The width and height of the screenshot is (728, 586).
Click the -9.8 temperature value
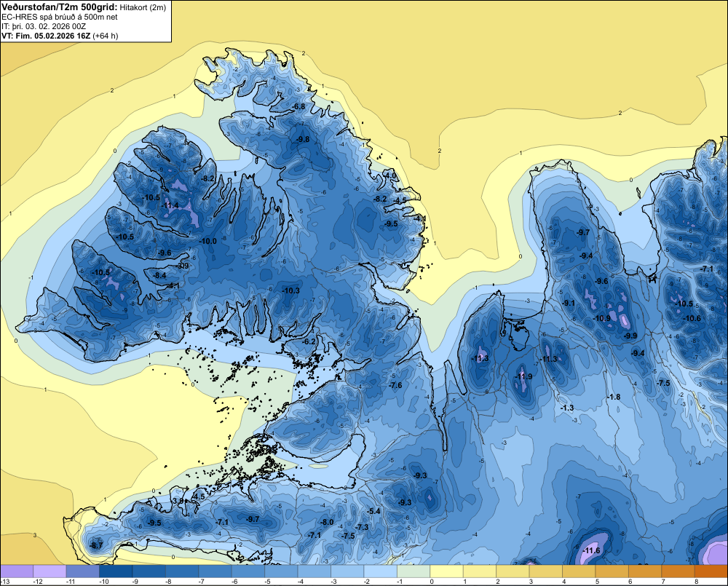(x=303, y=139)
